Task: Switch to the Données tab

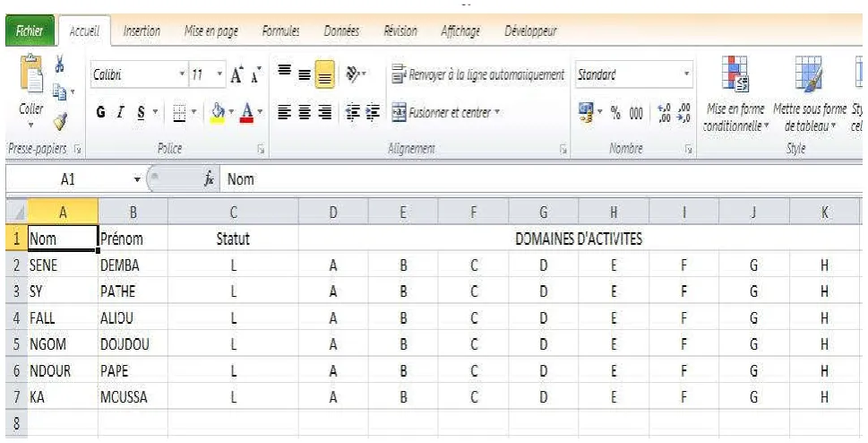Action: pos(341,31)
